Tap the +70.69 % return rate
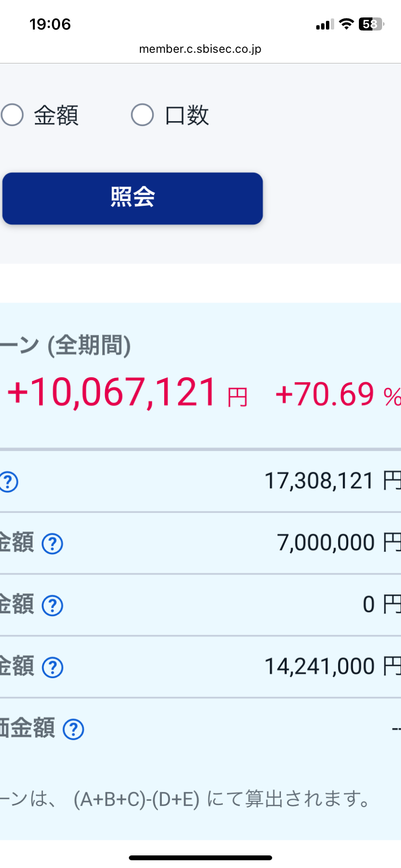401x868 pixels. coord(338,394)
